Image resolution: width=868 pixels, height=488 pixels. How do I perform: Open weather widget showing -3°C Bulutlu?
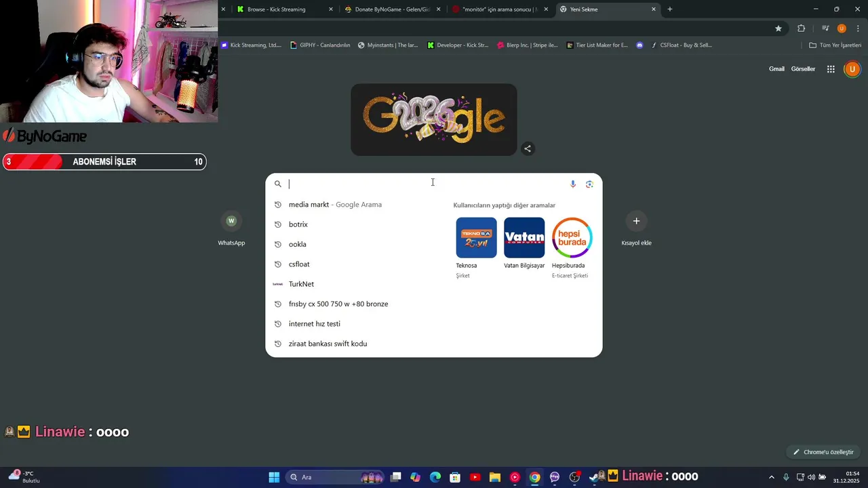point(23,477)
